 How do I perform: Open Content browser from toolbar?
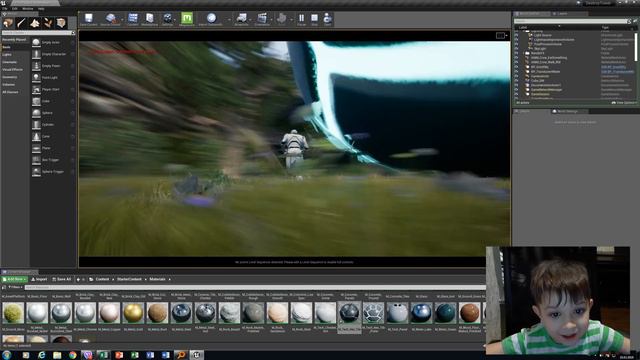point(133,19)
